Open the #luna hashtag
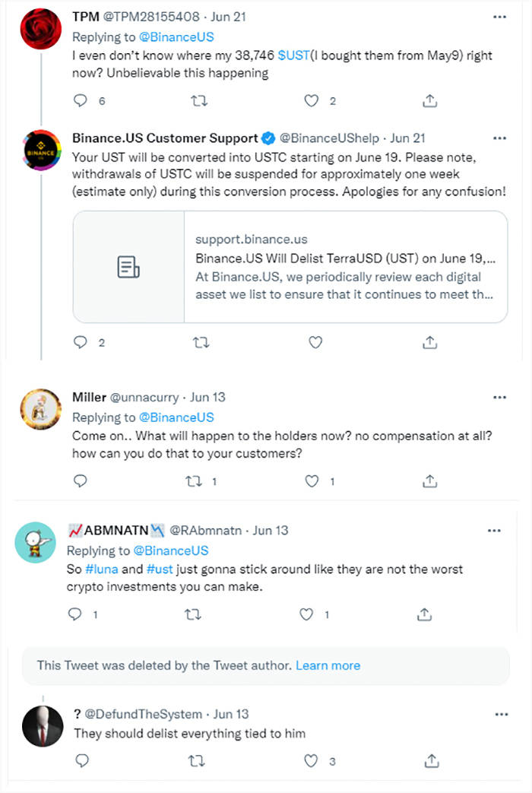 (x=103, y=569)
